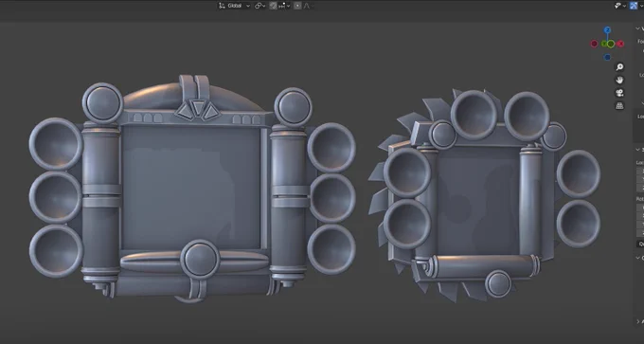The image size is (644, 344).
Task: Click the negative X axis gizmo circle
Action: pyautogui.click(x=594, y=44)
